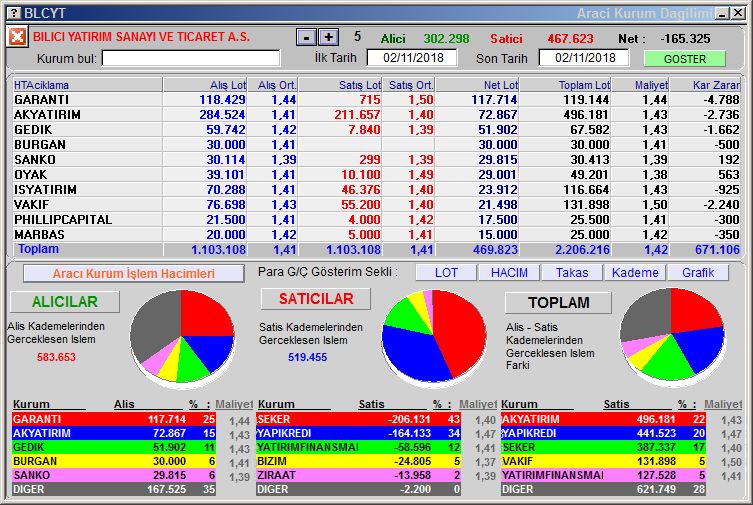Click the Son Tarih date field

pyautogui.click(x=584, y=58)
